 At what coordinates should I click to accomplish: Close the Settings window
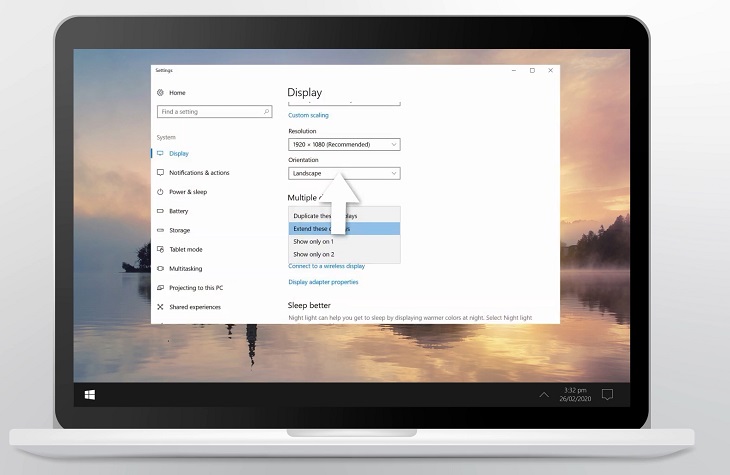point(551,70)
